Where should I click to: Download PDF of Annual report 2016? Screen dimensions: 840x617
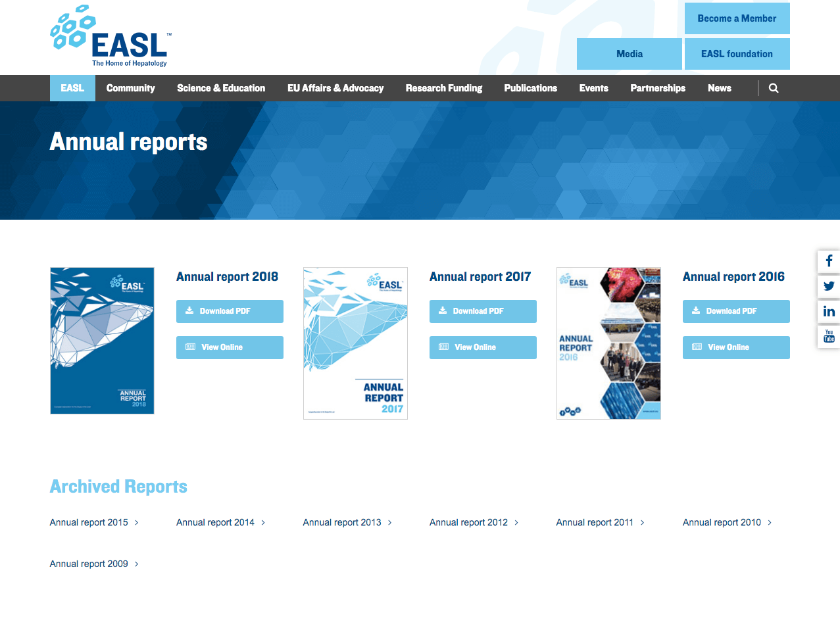pyautogui.click(x=736, y=311)
